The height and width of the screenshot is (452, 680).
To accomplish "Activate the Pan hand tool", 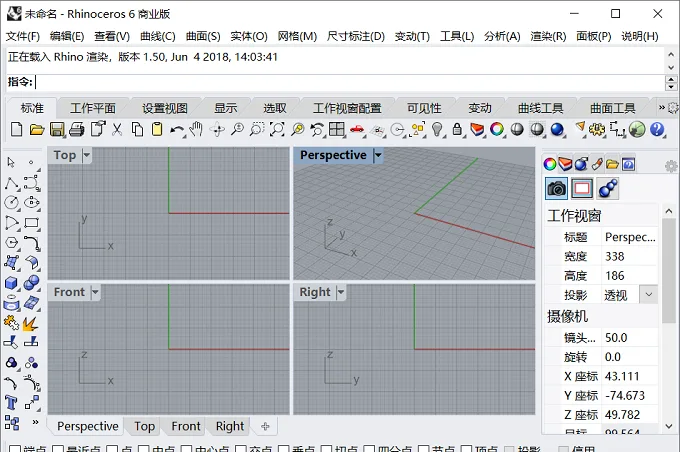I will point(196,129).
